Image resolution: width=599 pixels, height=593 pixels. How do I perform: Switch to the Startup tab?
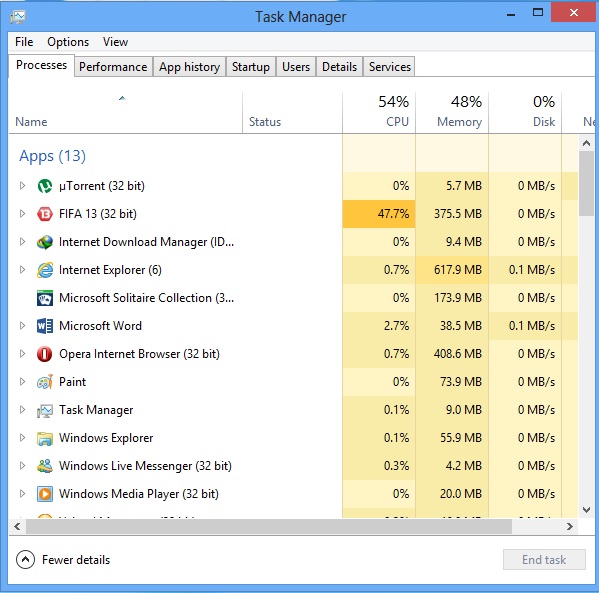pyautogui.click(x=251, y=67)
